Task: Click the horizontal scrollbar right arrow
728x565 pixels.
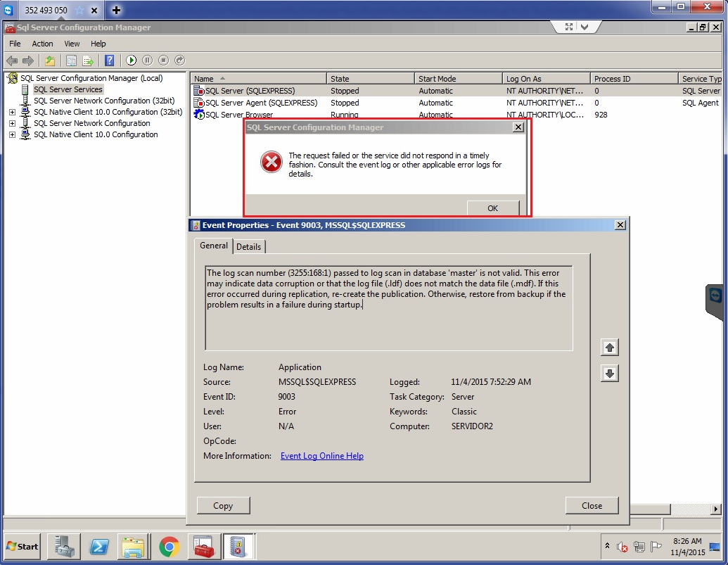Action: click(716, 509)
